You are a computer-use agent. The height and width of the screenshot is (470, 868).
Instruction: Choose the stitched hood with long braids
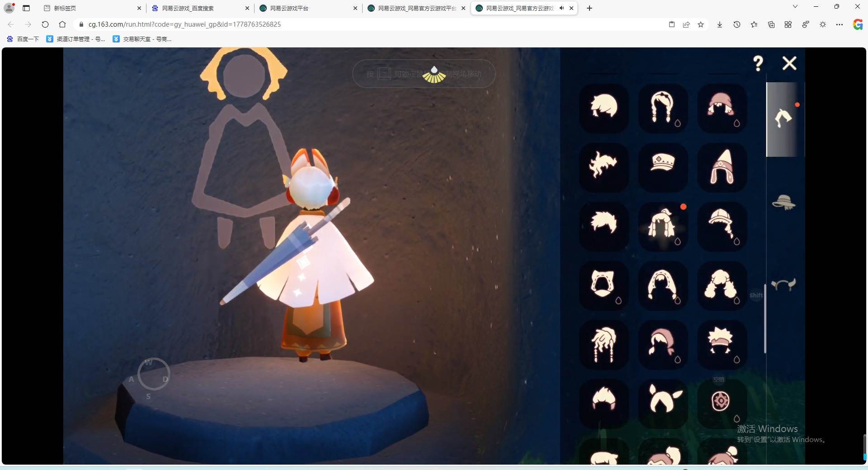click(663, 286)
